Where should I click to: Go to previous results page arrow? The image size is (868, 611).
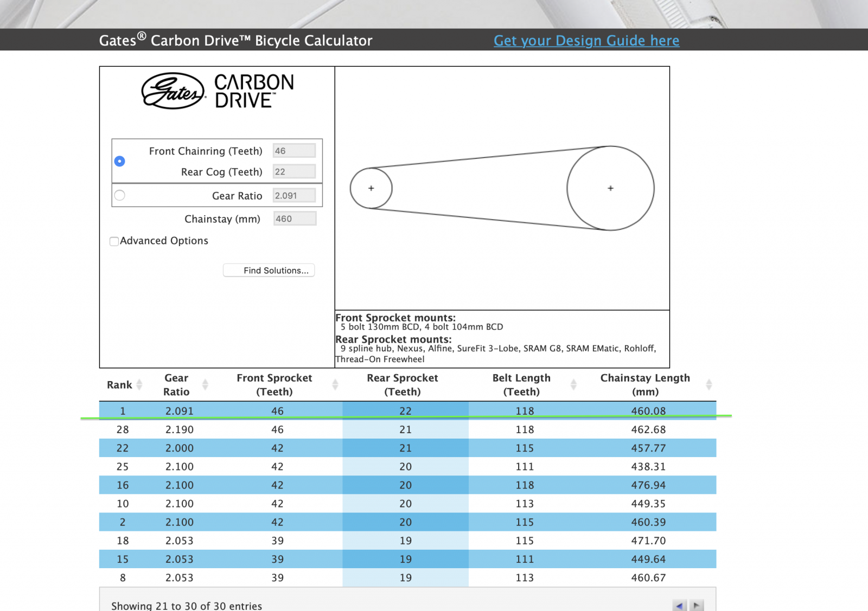pyautogui.click(x=679, y=606)
